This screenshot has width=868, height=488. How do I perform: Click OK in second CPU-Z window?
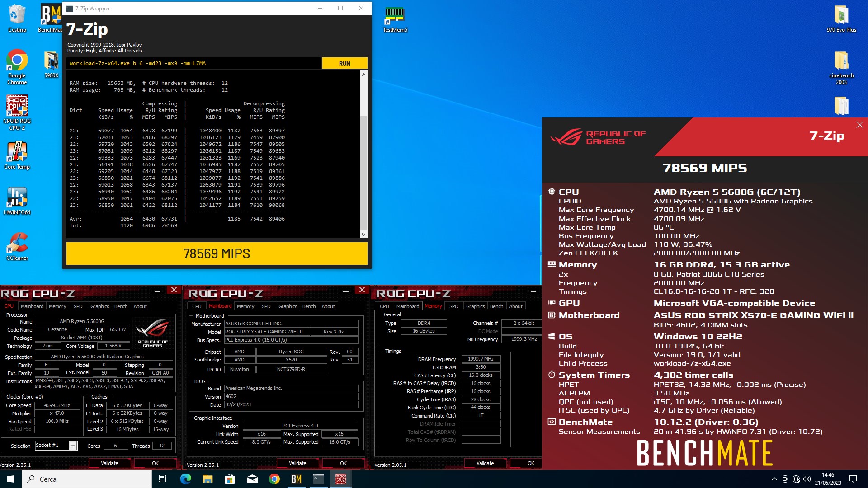click(x=343, y=463)
